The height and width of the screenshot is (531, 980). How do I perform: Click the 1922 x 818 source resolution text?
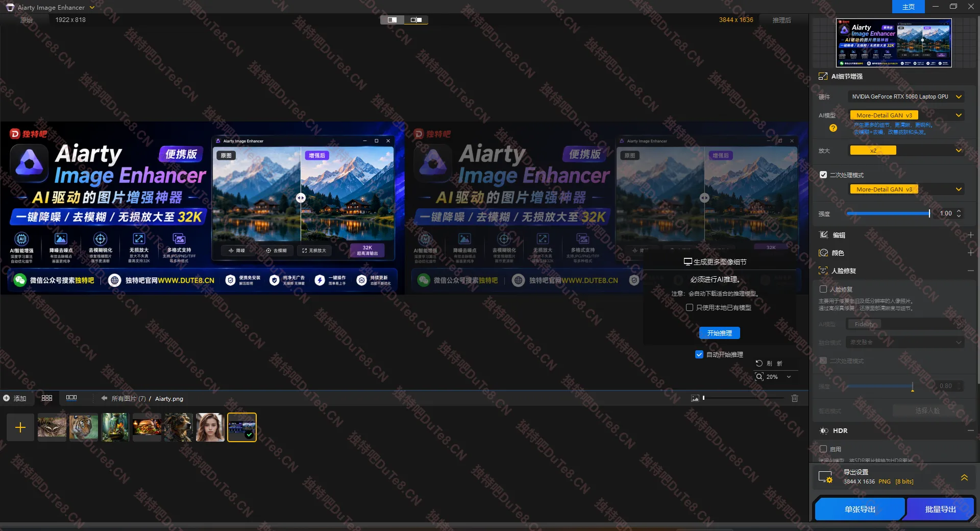coord(70,20)
